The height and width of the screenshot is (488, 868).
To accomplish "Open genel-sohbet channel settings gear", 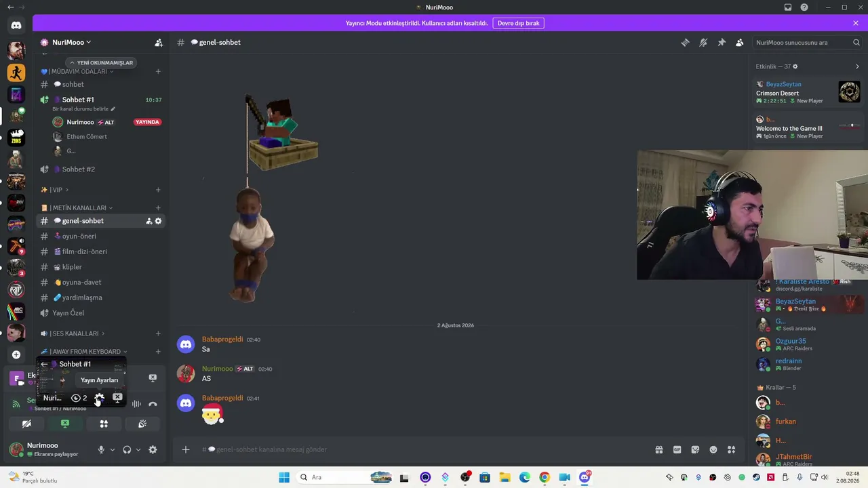I will [158, 221].
